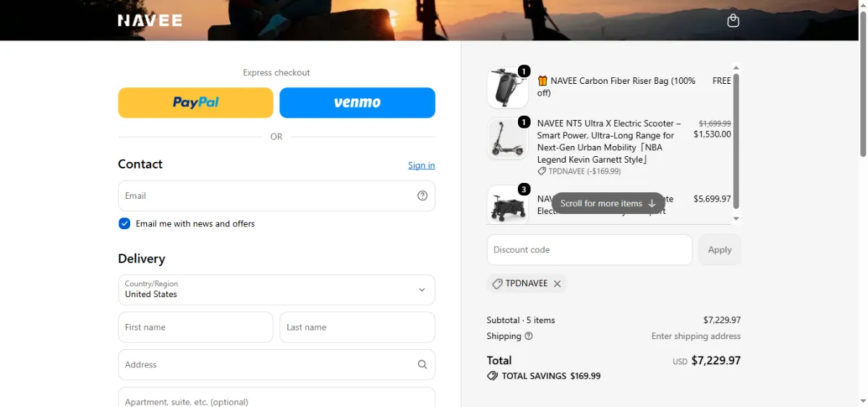The width and height of the screenshot is (868, 407).
Task: Click the NAVEE Carbon Fiber Riser Bag title
Action: (x=616, y=87)
